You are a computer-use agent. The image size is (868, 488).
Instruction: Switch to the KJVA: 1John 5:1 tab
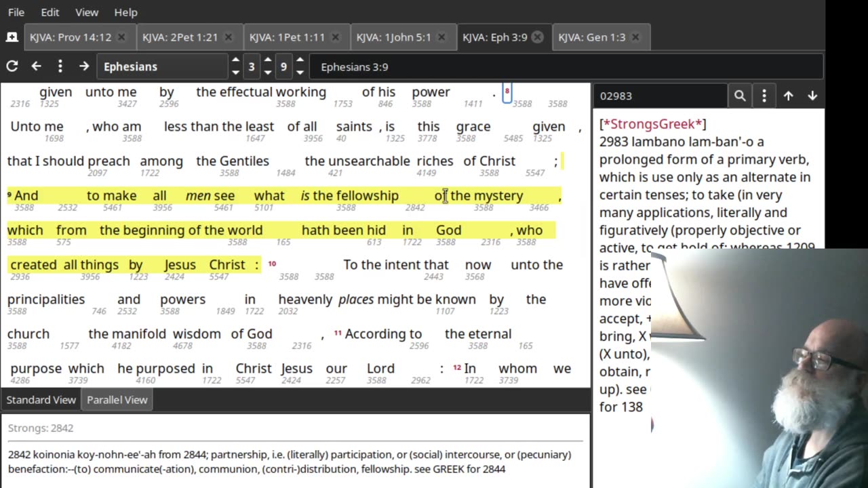point(393,37)
